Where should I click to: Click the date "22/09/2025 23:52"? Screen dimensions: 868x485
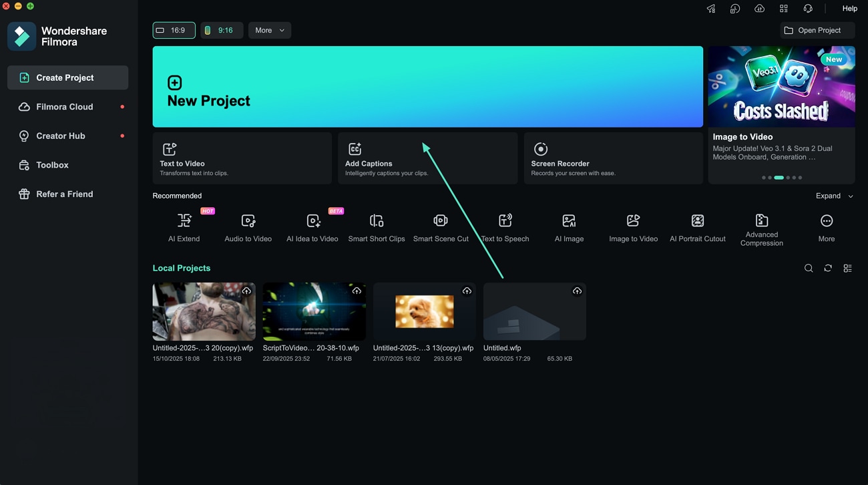[x=286, y=359]
